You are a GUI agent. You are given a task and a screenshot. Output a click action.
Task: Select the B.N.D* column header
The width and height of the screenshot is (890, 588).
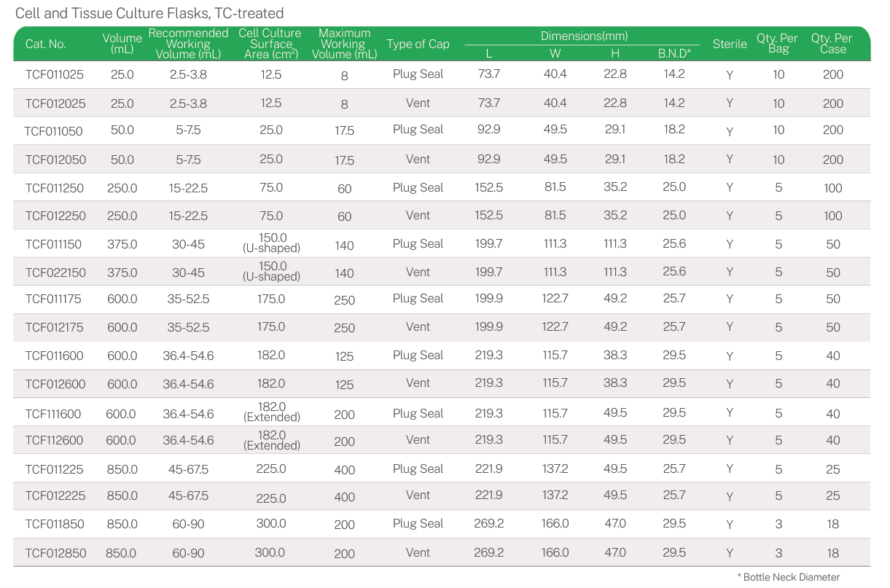674,52
